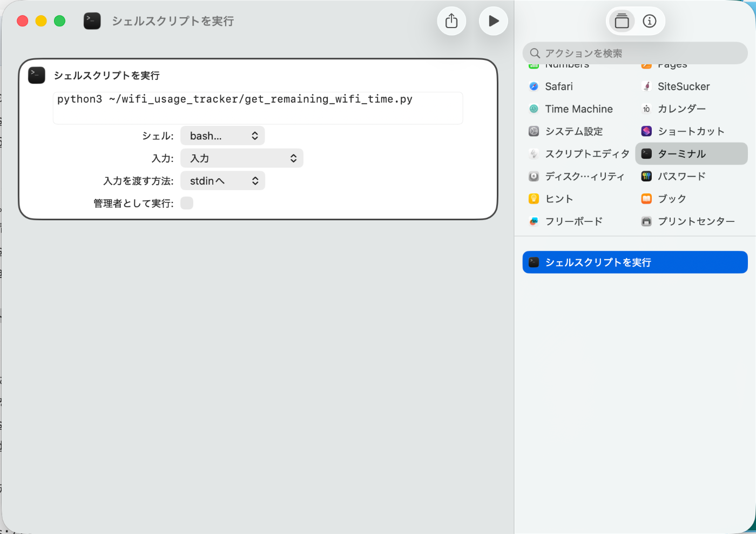Choose ブック label in app list

672,199
